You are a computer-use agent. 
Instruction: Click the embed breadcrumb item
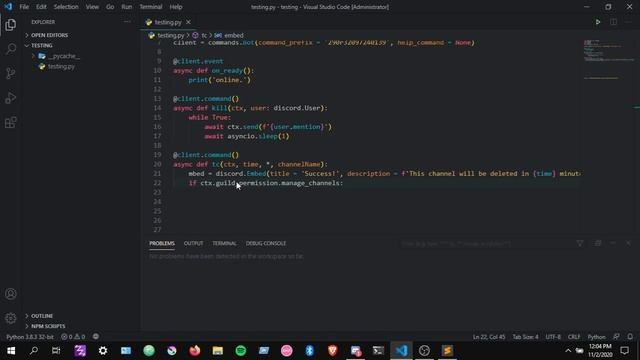pos(229,36)
